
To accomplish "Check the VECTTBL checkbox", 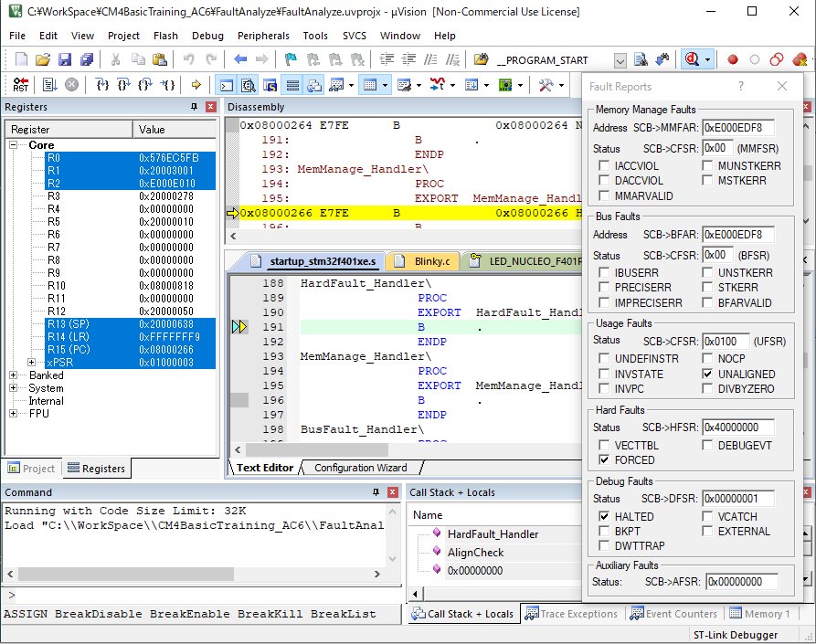I will point(604,445).
